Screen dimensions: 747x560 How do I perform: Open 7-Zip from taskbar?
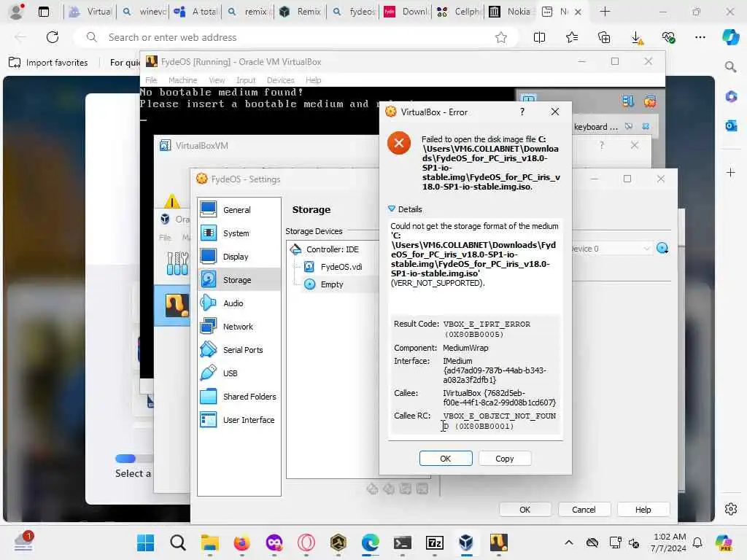click(435, 542)
